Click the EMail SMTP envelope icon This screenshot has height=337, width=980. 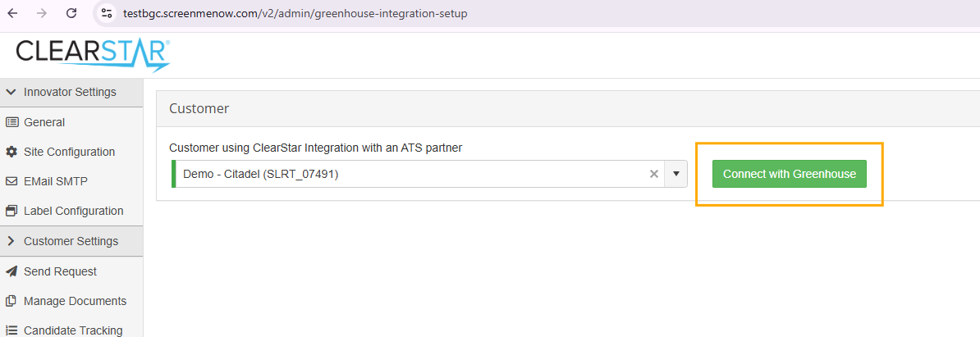11,181
